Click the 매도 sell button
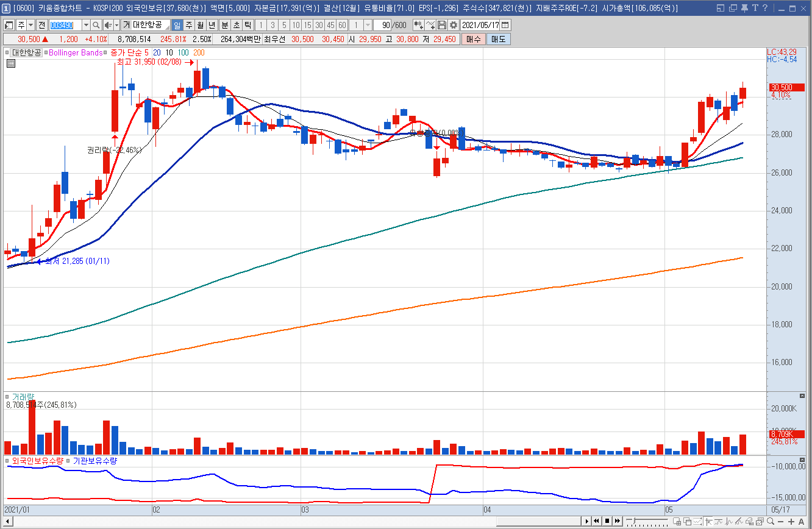Viewport: 812px width, 529px height. click(499, 39)
